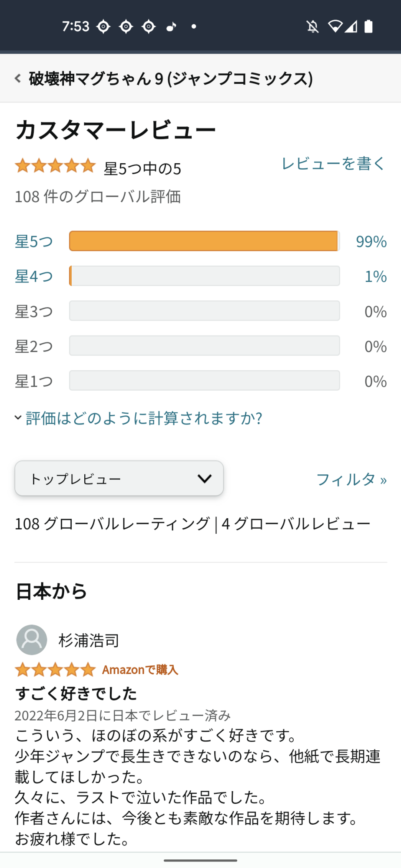This screenshot has width=401, height=868.
Task: Tap the music note status icon
Action: pyautogui.click(x=172, y=27)
